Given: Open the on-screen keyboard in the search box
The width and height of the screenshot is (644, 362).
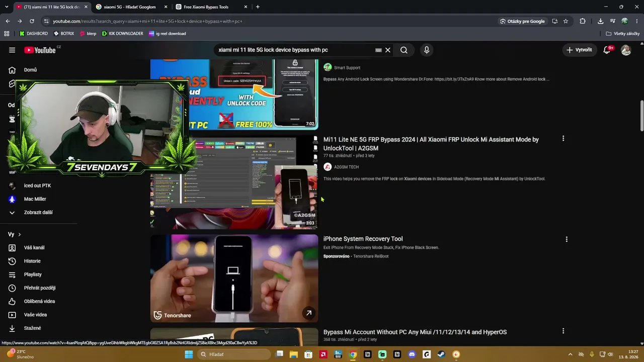Looking at the screenshot, I should click(x=378, y=50).
